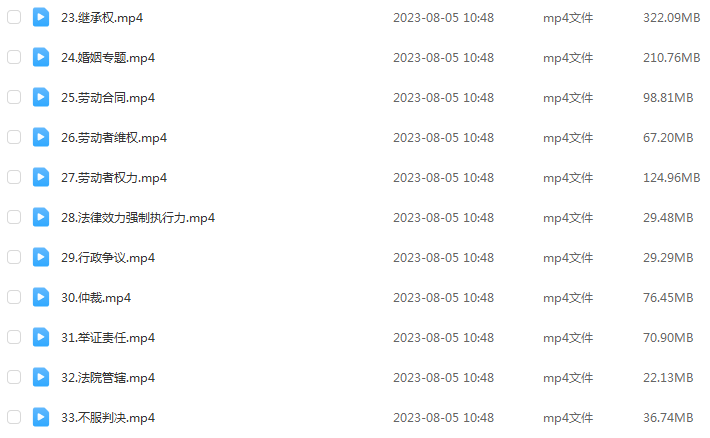Image resolution: width=710 pixels, height=438 pixels.
Task: Open 31.举证责任.mp4 from the list
Action: pyautogui.click(x=108, y=338)
